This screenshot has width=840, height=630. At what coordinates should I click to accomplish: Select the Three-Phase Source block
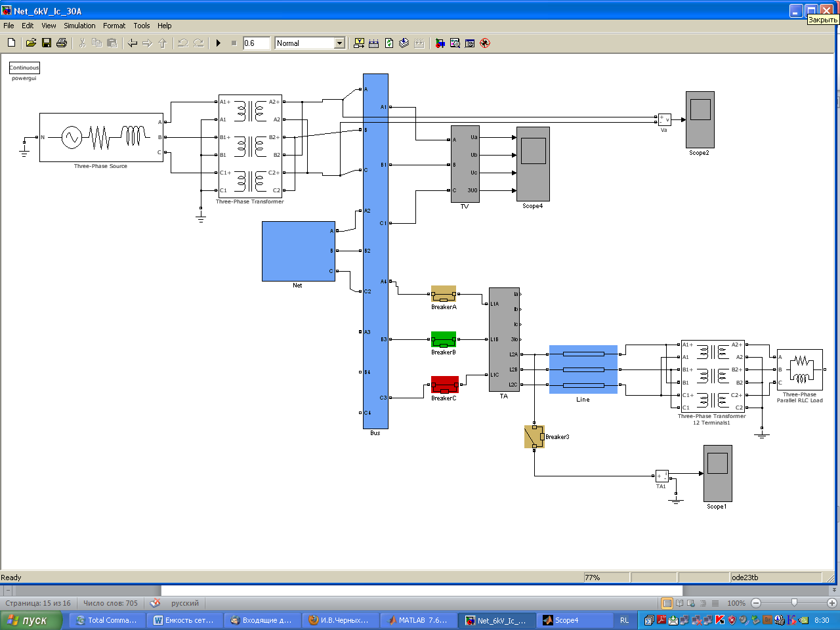click(101, 137)
